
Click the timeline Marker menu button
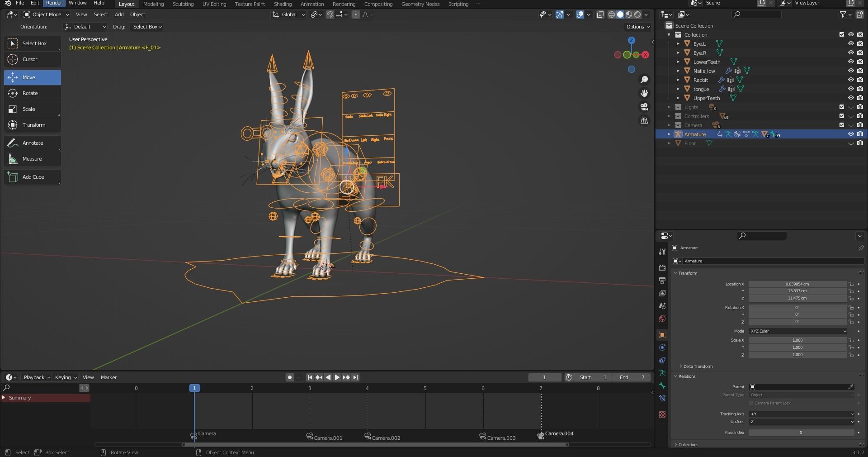tap(108, 377)
